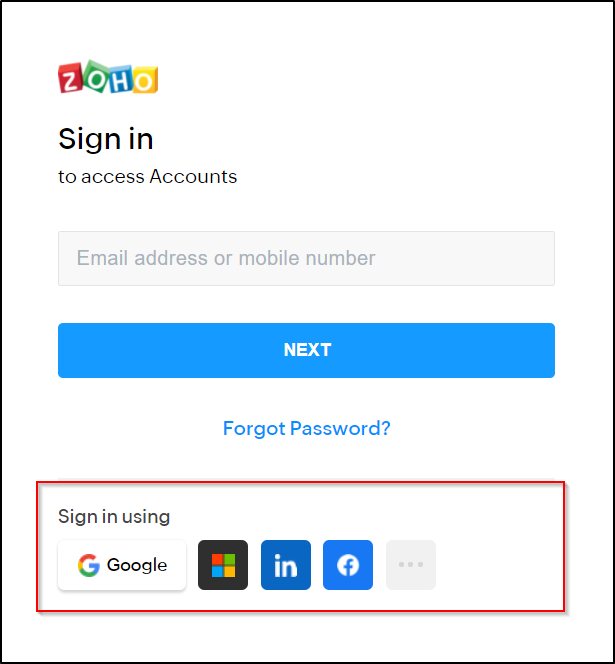This screenshot has height=664, width=615.
Task: Click the yellow O block in the logo
Action: (145, 80)
